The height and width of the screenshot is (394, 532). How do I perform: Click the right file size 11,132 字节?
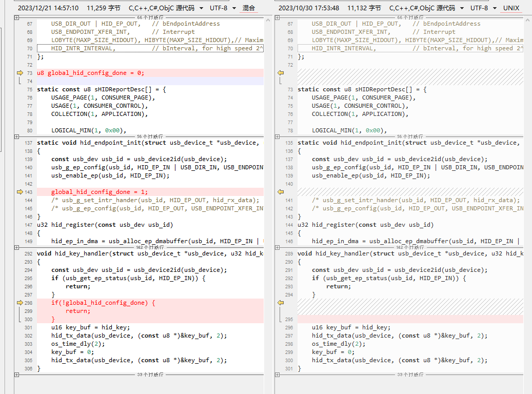(364, 8)
